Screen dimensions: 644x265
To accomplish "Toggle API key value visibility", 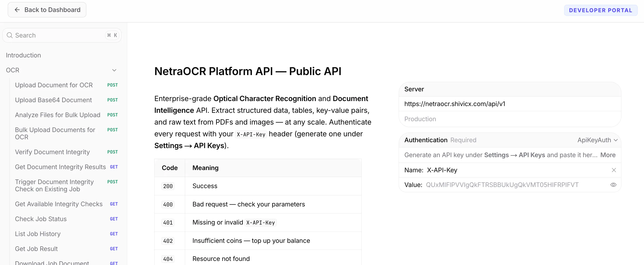I will click(x=613, y=185).
